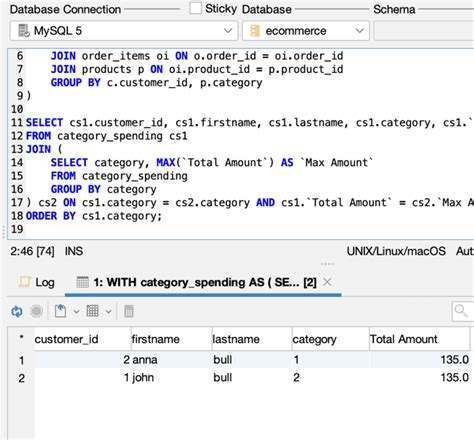
Task: Select result row number 2
Action: tap(21, 378)
